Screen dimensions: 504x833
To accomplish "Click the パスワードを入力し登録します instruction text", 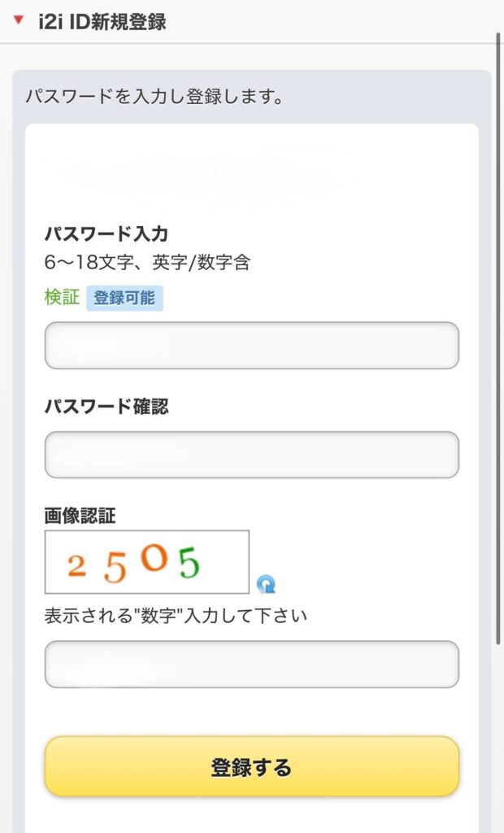I will tap(154, 98).
